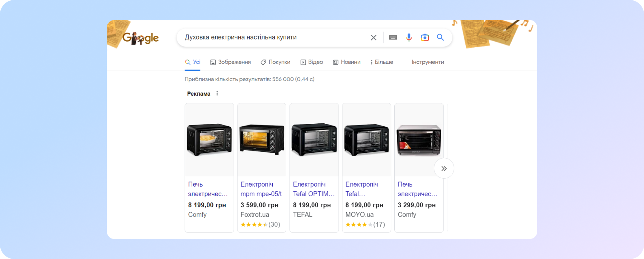Click the TEFAL seller name

(x=302, y=215)
